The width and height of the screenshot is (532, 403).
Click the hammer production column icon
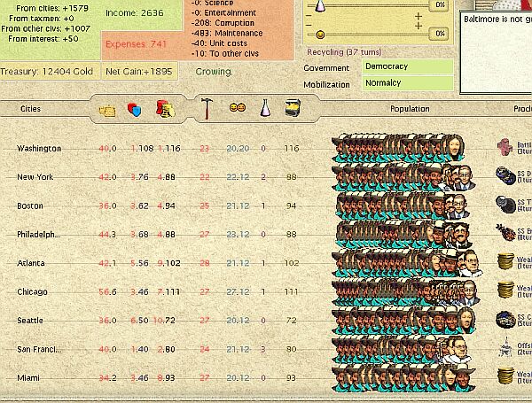[207, 108]
